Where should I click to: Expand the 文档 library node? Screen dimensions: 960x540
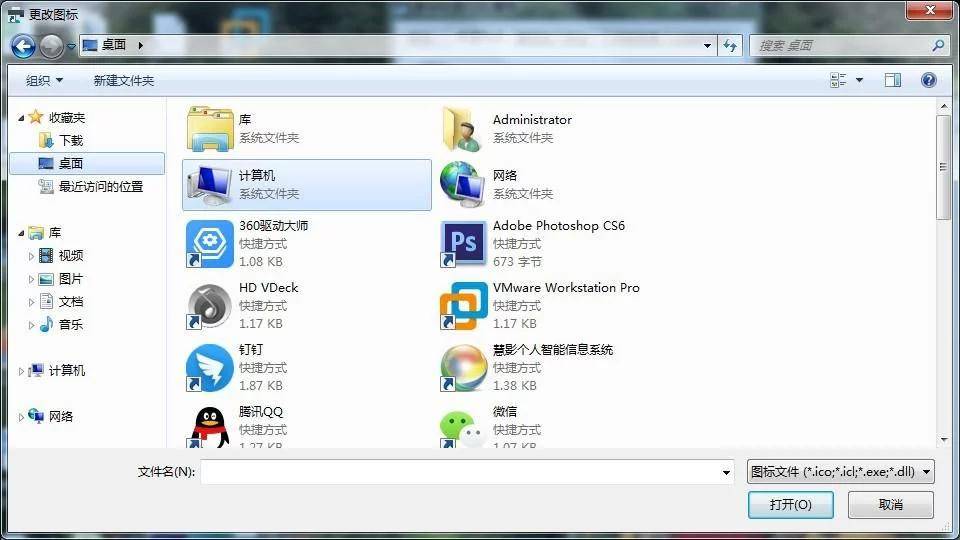coord(32,302)
